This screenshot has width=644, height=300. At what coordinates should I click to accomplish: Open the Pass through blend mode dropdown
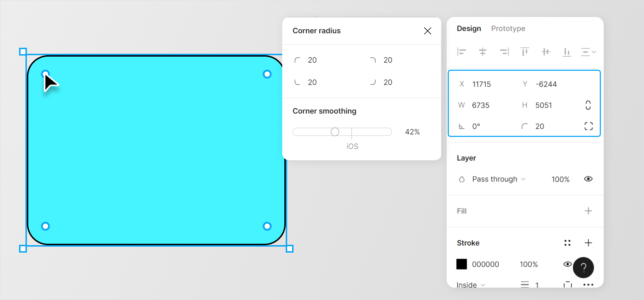click(x=495, y=179)
